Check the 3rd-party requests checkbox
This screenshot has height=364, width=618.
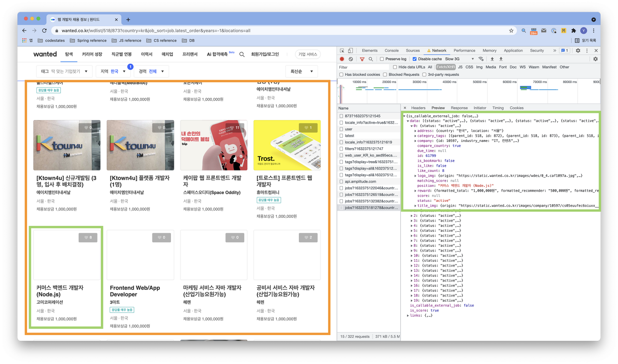(424, 75)
